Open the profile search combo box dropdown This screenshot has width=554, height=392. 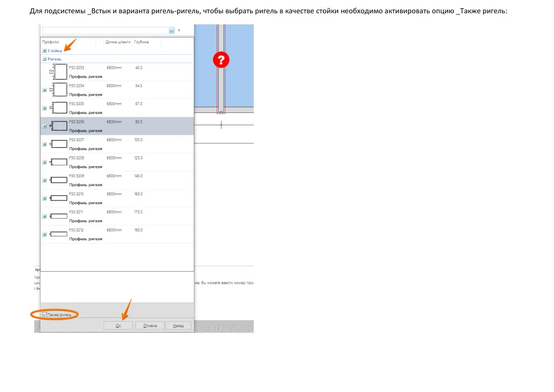tap(172, 30)
